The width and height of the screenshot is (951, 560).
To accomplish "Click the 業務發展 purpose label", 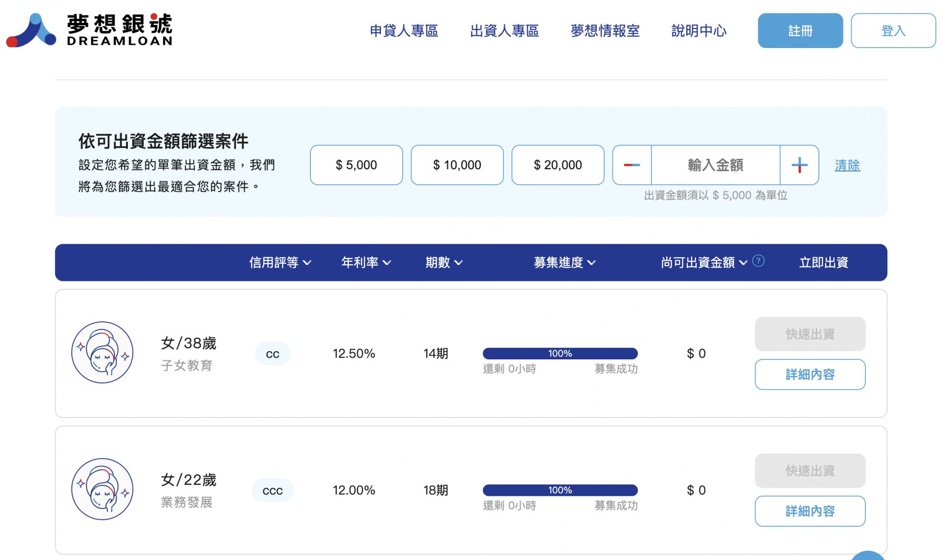I will tap(186, 502).
